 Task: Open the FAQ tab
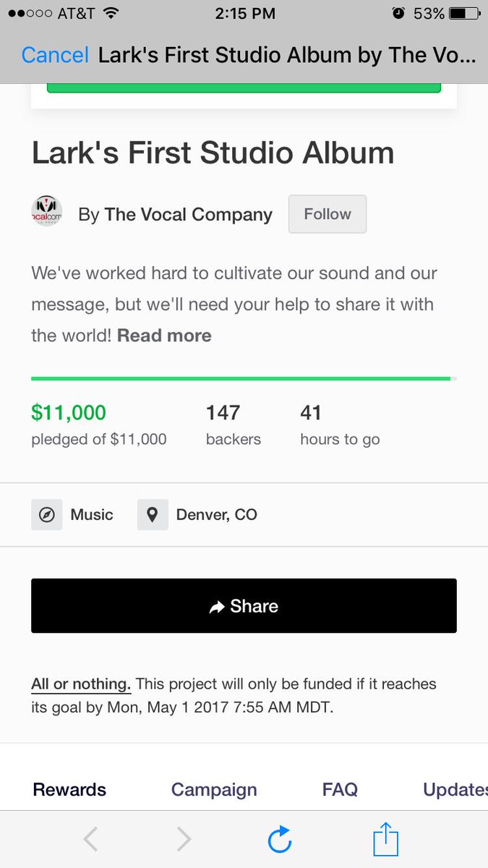pos(340,790)
